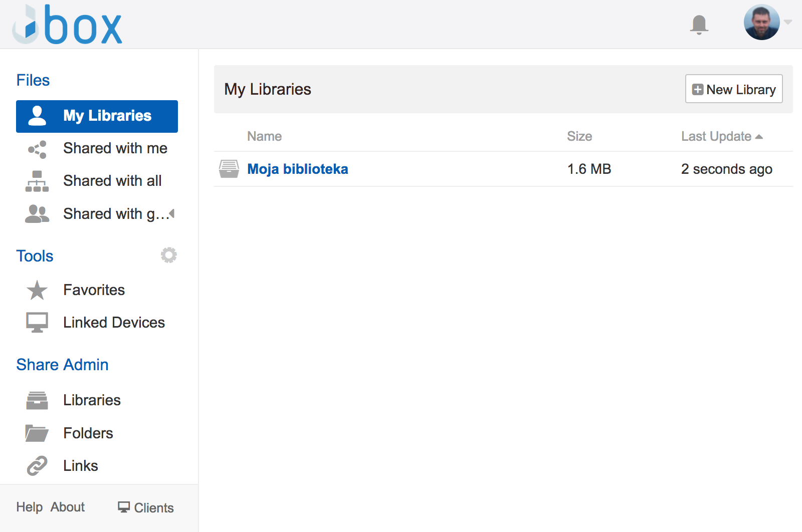Screen dimensions: 802x532
Task: Click the Tools section heading
Action: [35, 256]
